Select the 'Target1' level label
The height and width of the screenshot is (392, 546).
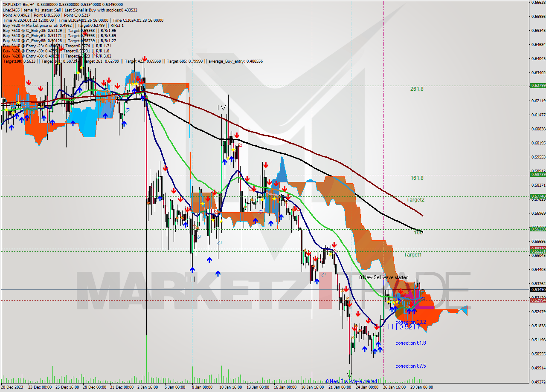point(413,255)
